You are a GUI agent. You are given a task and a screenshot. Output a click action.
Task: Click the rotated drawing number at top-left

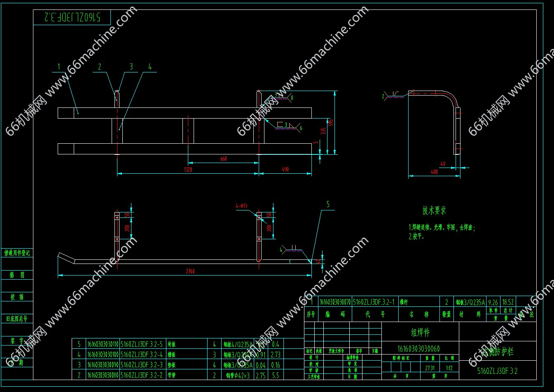click(72, 17)
